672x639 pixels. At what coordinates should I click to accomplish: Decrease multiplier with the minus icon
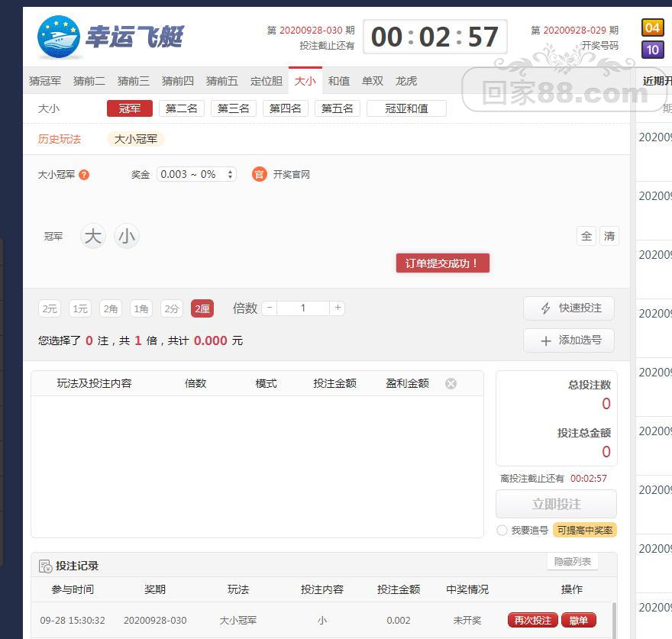(270, 308)
